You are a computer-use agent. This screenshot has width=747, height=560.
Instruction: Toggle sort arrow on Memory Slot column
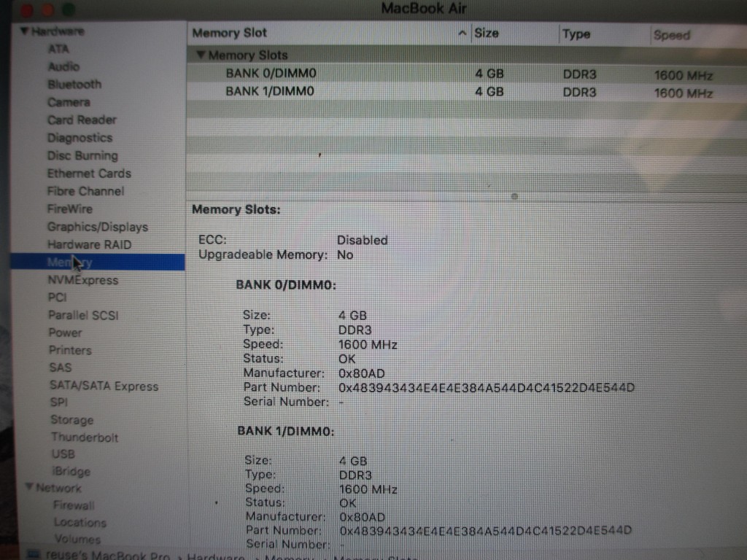461,34
